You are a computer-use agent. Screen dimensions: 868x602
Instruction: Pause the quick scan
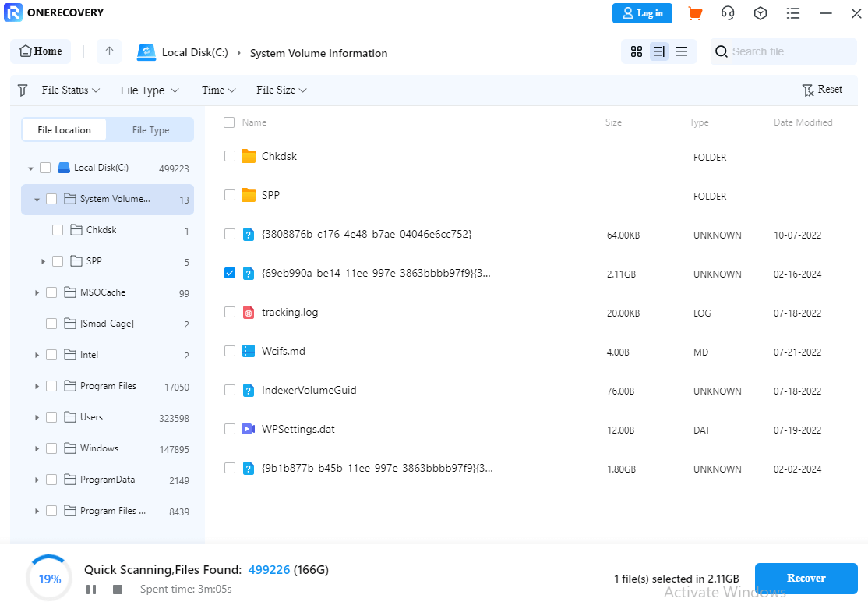[91, 590]
